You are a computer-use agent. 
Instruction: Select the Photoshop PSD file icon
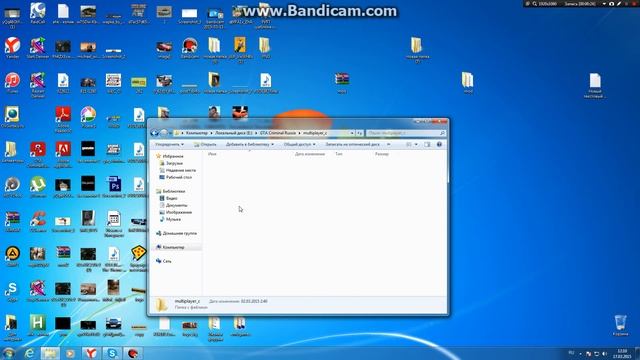tap(113, 187)
